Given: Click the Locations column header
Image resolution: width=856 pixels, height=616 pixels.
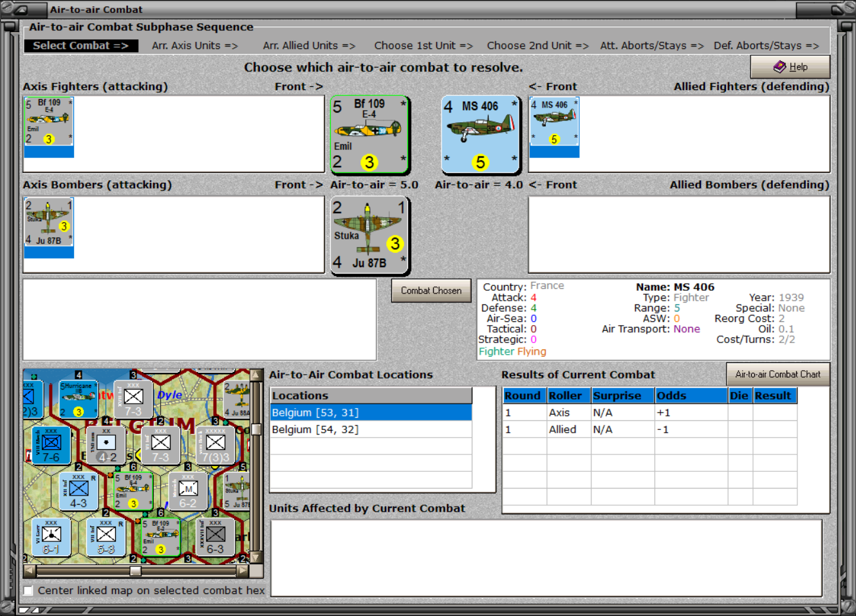Looking at the screenshot, I should tap(371, 396).
